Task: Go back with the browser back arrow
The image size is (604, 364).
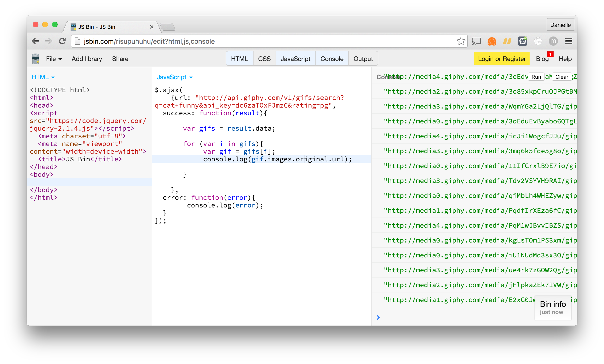Action: coord(36,41)
